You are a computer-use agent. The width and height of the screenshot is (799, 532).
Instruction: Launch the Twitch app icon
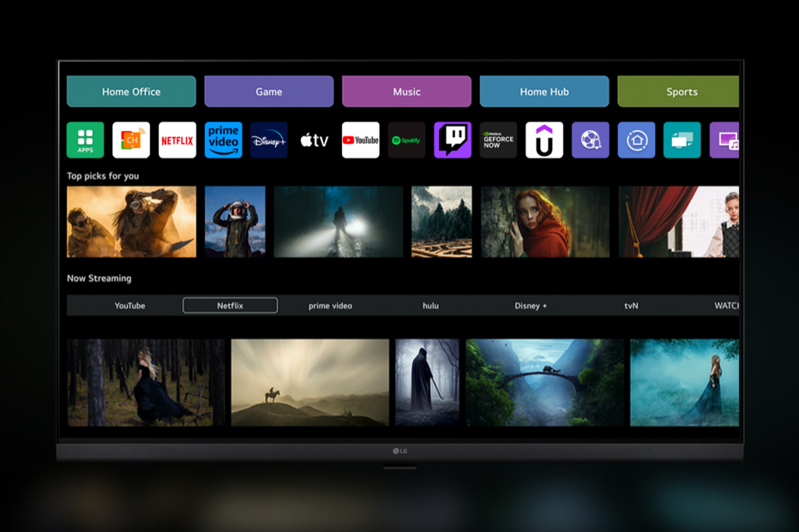pos(452,140)
